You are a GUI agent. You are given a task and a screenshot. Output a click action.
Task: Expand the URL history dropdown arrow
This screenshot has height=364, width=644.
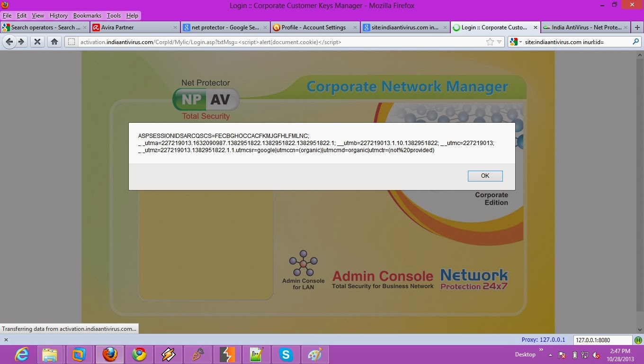point(499,42)
